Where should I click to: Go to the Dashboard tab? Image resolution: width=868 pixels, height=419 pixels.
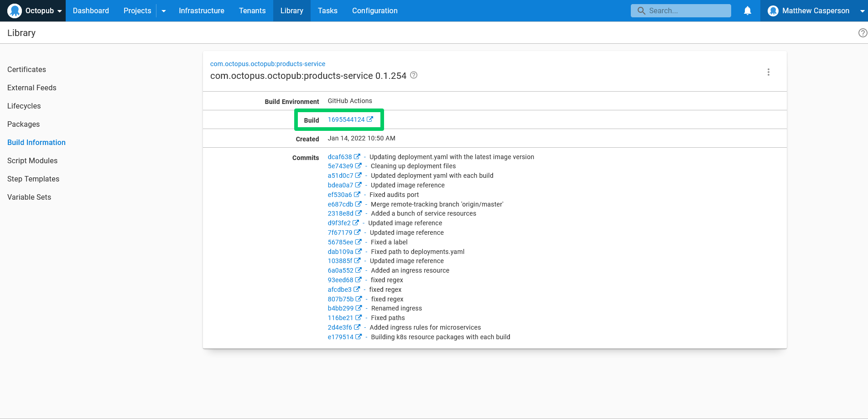pyautogui.click(x=91, y=10)
